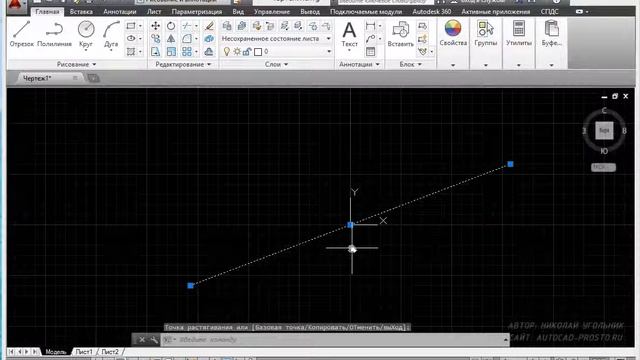Select the Отрезок line tool
640x360 pixels.
tap(21, 34)
